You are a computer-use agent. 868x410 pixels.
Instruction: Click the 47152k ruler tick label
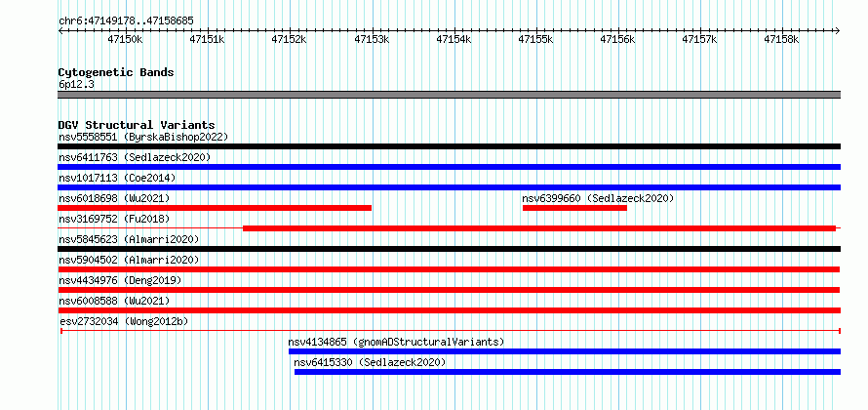tap(290, 39)
